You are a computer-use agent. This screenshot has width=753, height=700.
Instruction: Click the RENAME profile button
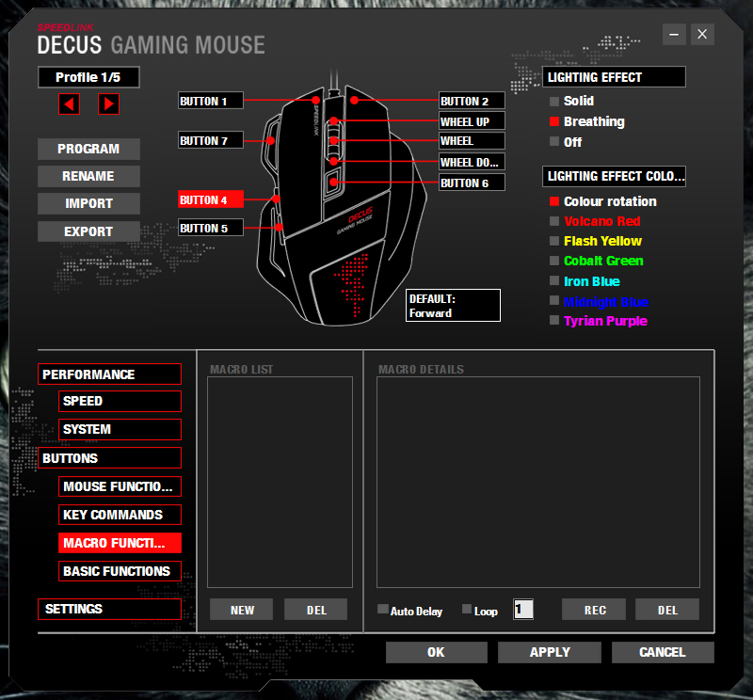(x=88, y=176)
